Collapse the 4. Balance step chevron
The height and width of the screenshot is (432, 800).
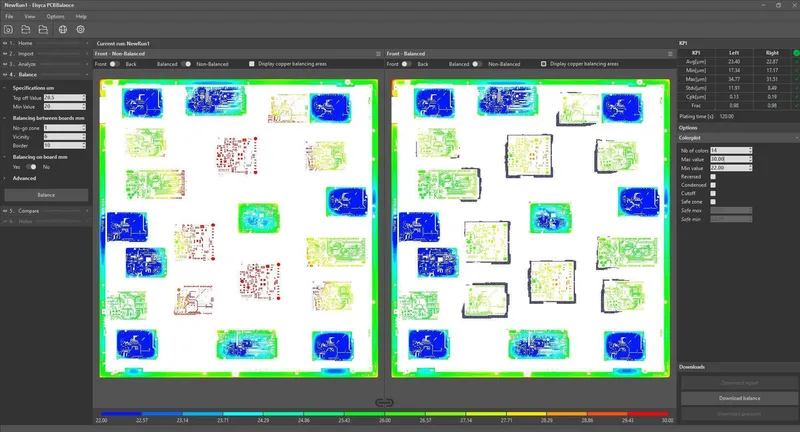87,74
